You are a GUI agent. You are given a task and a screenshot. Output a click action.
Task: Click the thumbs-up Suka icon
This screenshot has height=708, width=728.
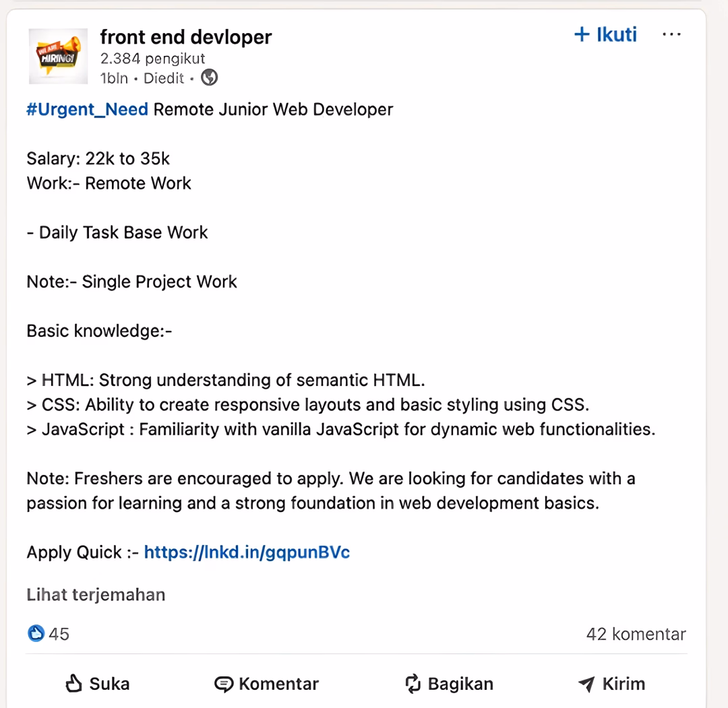click(73, 684)
